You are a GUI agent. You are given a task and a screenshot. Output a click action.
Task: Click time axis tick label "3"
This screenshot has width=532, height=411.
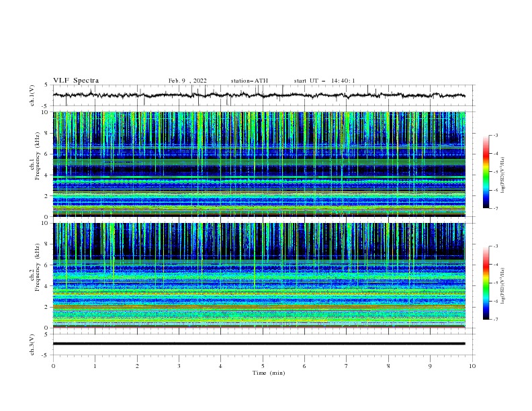click(179, 366)
